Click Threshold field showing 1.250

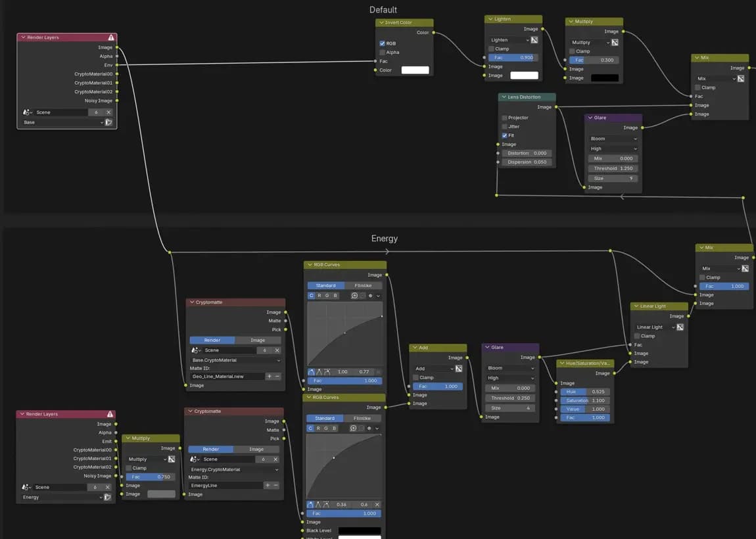tap(613, 168)
